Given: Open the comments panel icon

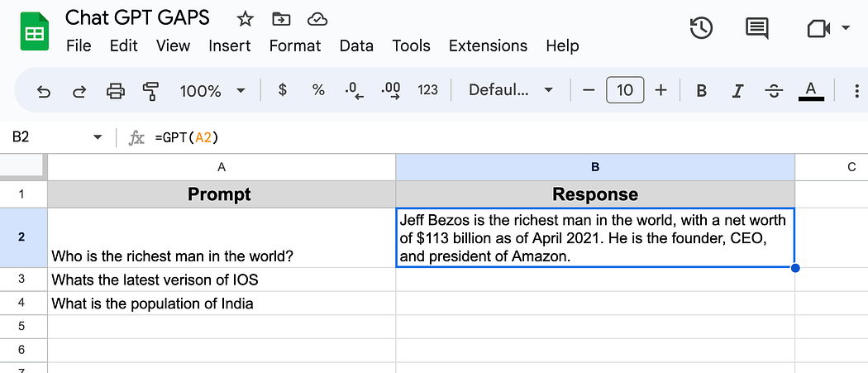Looking at the screenshot, I should coord(756,28).
